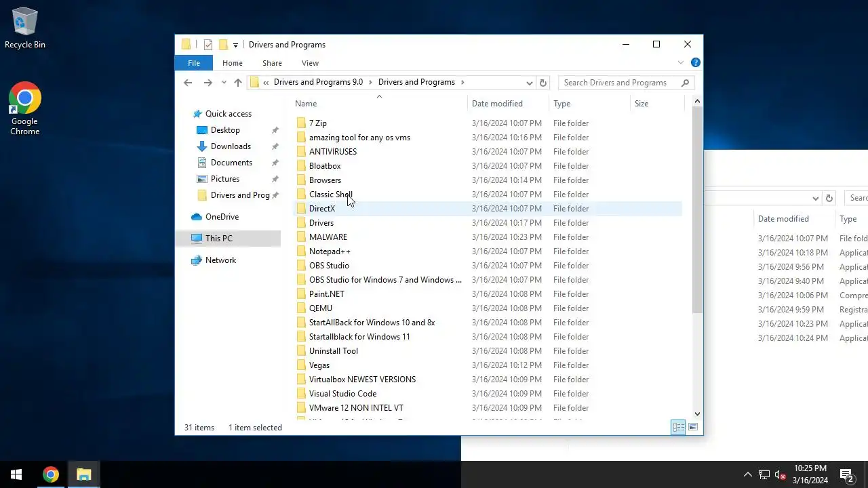The width and height of the screenshot is (868, 488).
Task: Open Explorer help question mark
Action: (695, 62)
